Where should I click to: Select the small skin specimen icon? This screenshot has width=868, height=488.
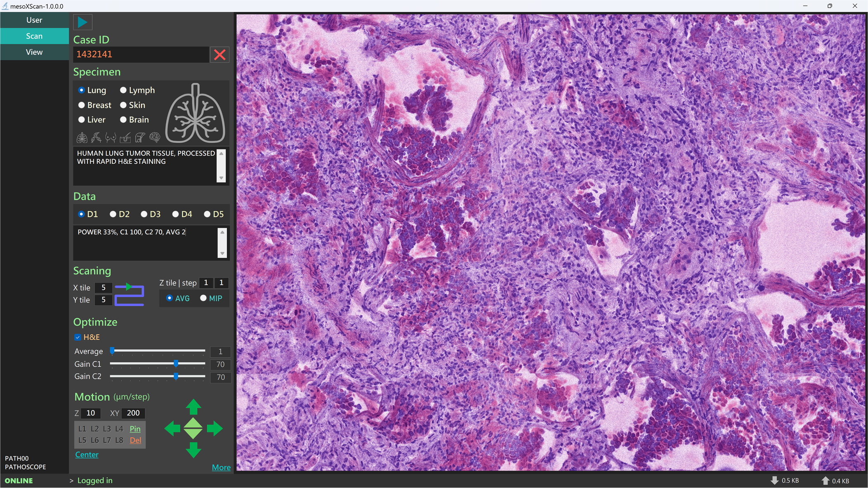coord(125,138)
